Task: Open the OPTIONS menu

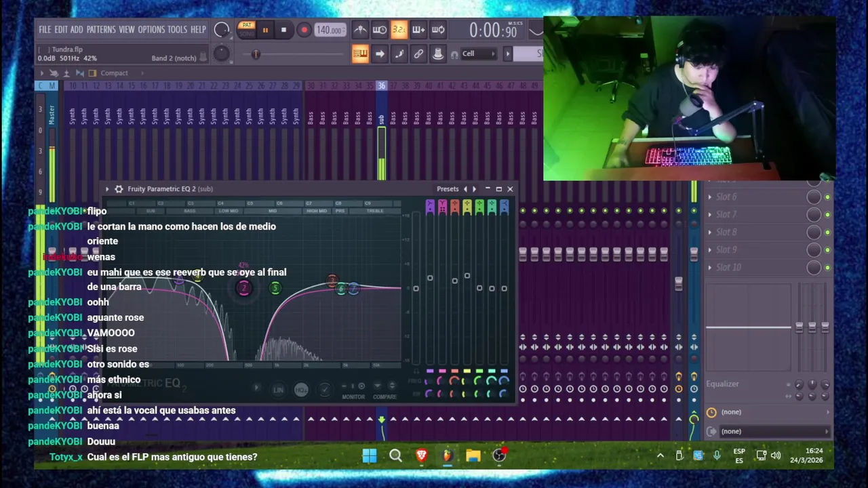Action: point(151,30)
